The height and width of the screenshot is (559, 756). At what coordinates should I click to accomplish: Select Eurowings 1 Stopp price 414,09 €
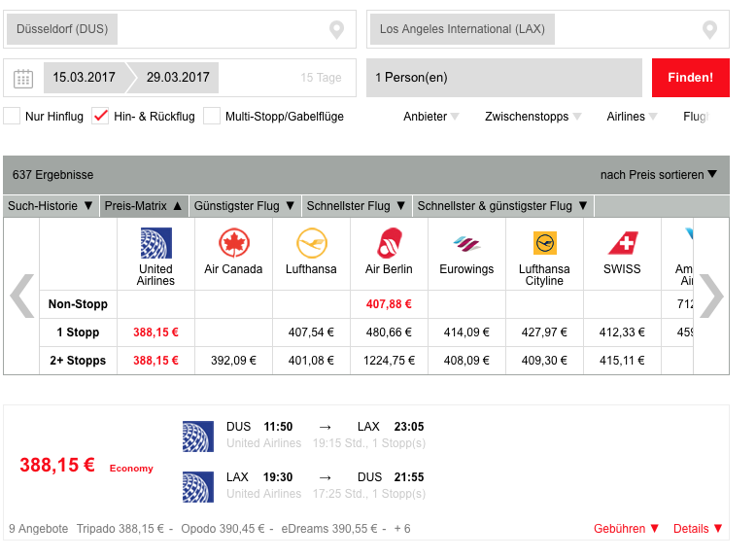(x=466, y=332)
